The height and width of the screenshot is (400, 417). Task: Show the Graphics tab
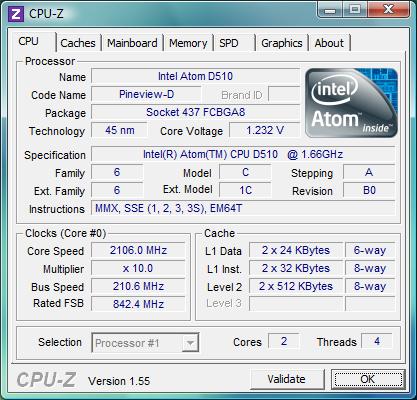[x=282, y=43]
